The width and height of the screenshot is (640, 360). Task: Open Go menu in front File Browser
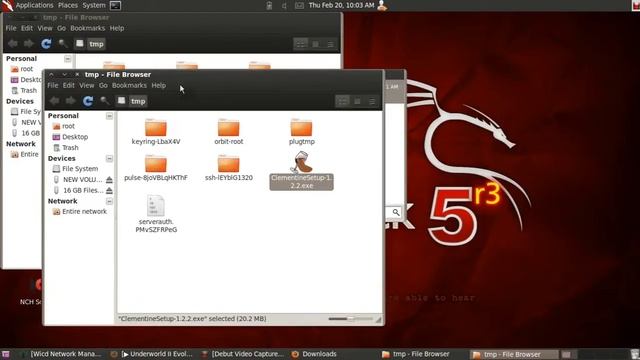click(x=103, y=85)
